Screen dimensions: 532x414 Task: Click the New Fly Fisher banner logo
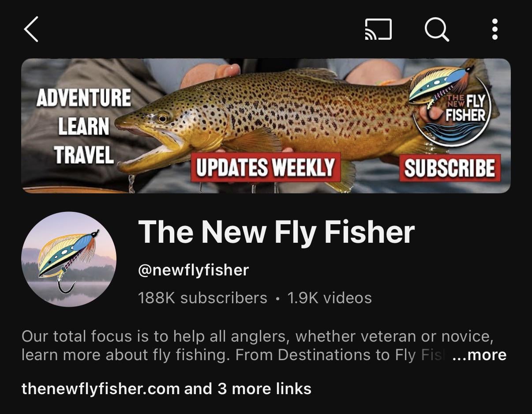point(451,107)
